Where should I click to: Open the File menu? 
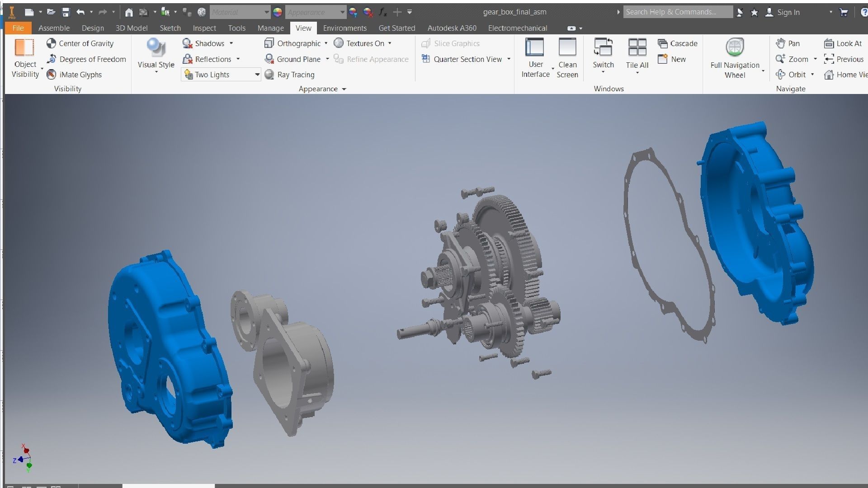(18, 28)
